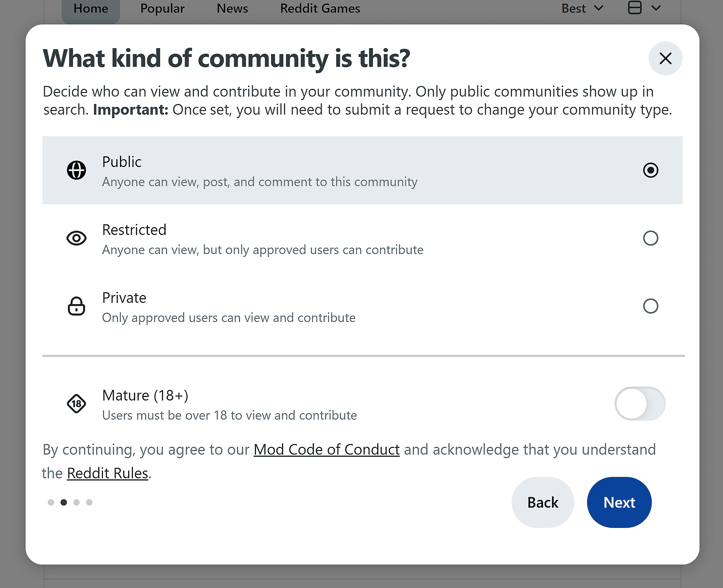Open the Reddit Games section
The image size is (723, 588).
320,8
